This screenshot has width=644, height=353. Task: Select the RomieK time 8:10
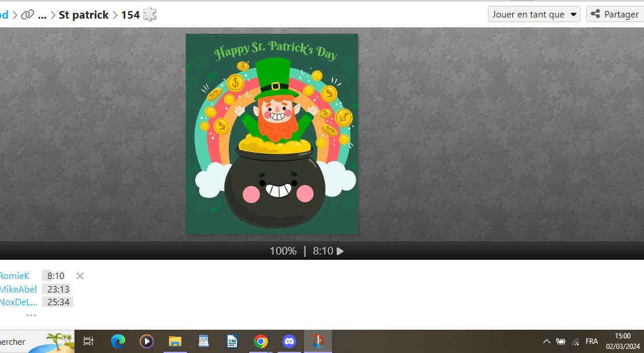tap(56, 276)
